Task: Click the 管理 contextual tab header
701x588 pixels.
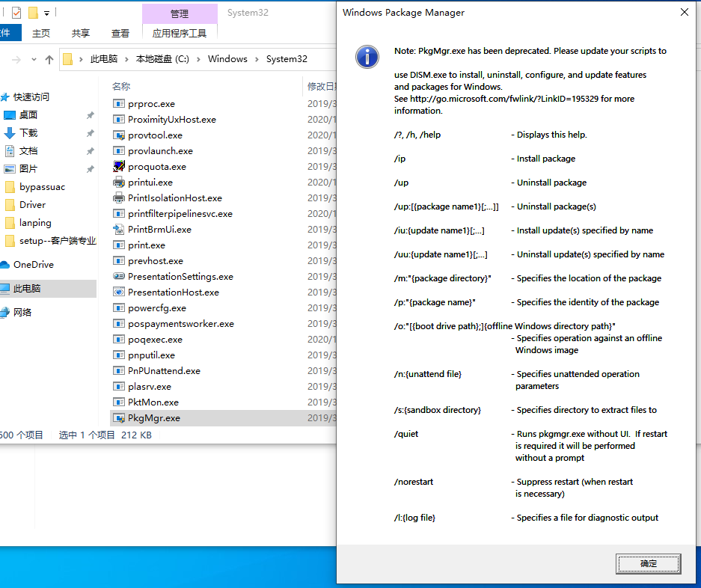Action: coord(180,14)
